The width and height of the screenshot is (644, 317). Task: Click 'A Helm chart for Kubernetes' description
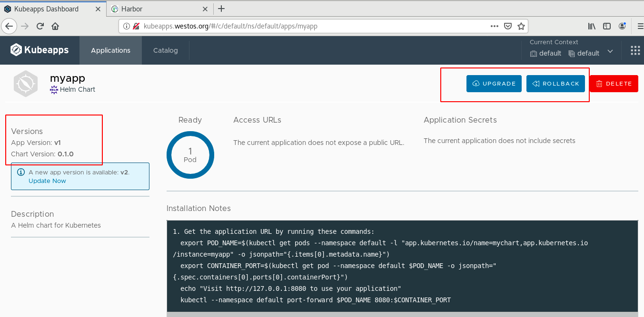56,225
